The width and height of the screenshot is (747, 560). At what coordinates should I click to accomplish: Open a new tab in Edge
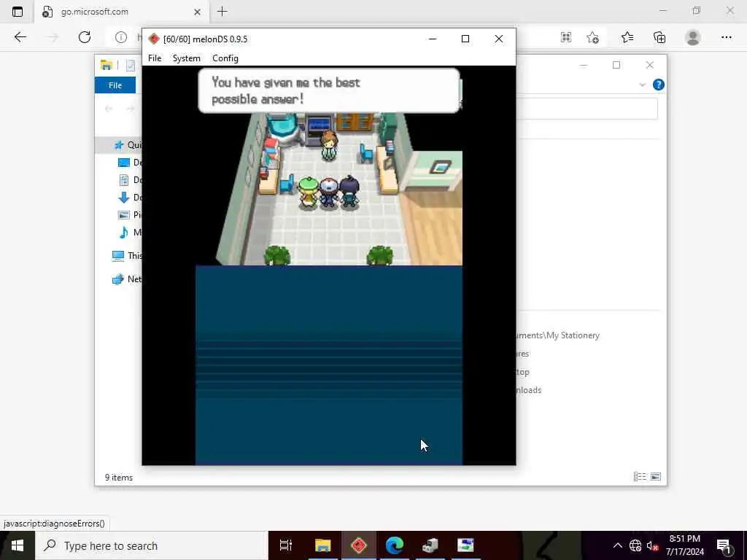[222, 12]
